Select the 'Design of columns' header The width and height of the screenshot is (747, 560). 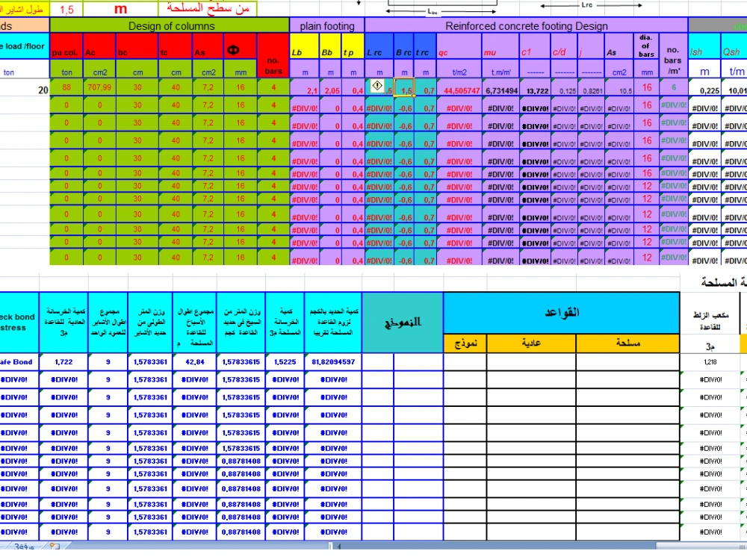[x=170, y=25]
